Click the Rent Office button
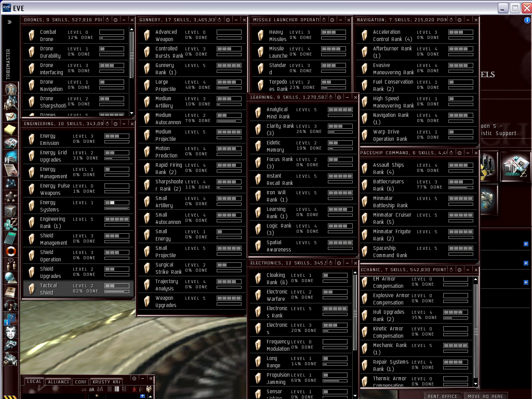Viewport: 532px width, 399px height. tap(442, 396)
